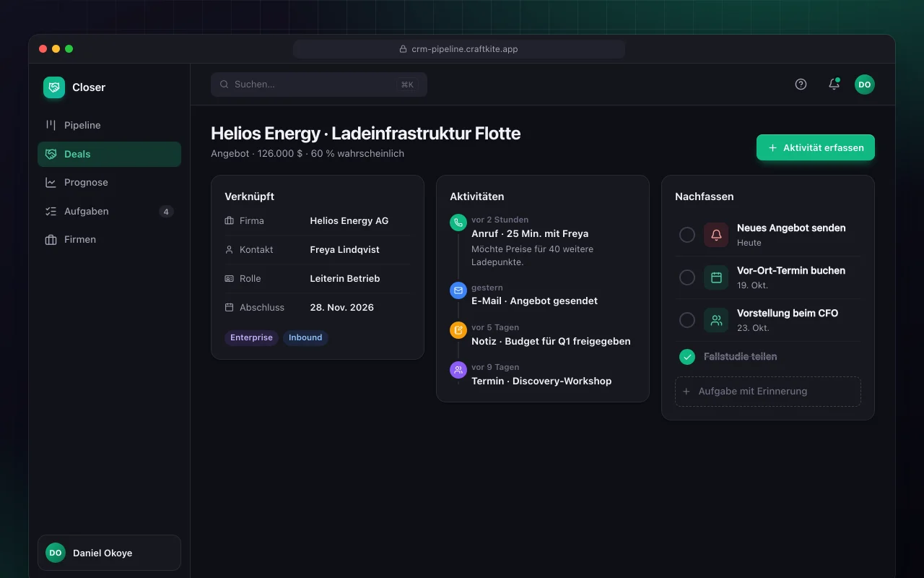Image resolution: width=924 pixels, height=578 pixels.
Task: Go to Pipeline in the sidebar
Action: tap(109, 125)
